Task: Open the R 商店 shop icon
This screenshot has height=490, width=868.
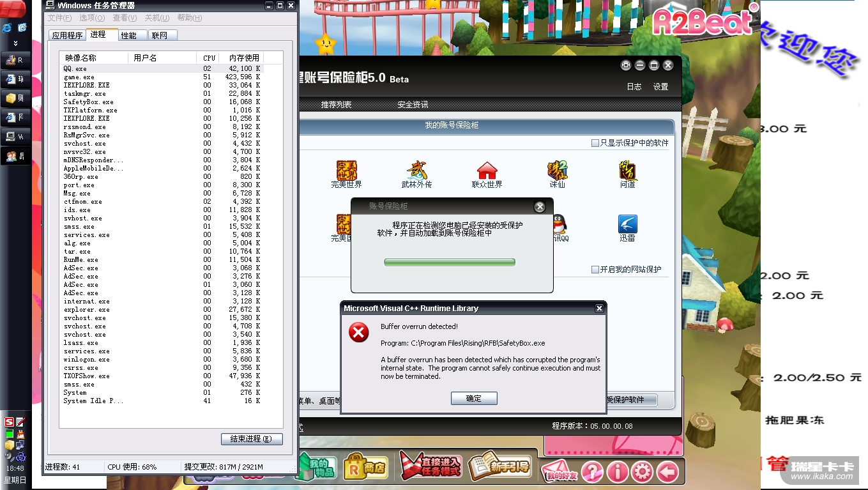Action: 365,468
